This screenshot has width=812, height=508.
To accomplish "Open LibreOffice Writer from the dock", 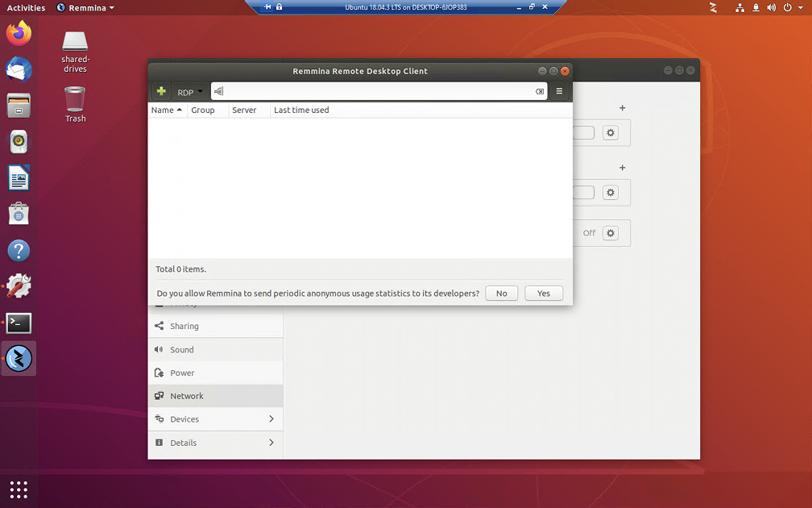I will tap(19, 177).
